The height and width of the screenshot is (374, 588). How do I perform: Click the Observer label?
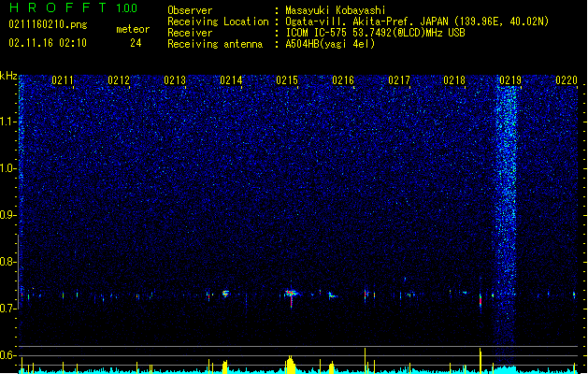coord(190,10)
